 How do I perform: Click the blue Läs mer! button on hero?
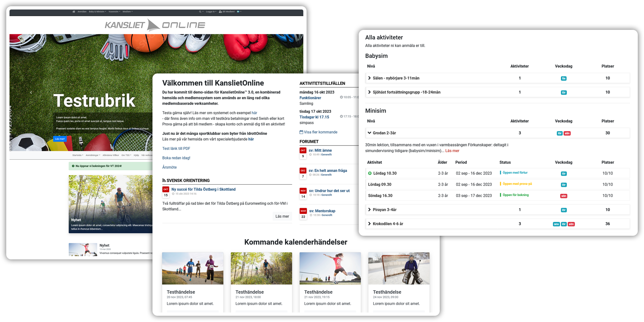tap(60, 139)
